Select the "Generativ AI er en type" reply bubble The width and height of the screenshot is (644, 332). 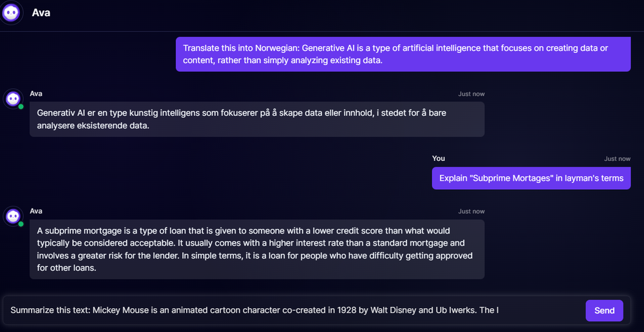(x=256, y=119)
